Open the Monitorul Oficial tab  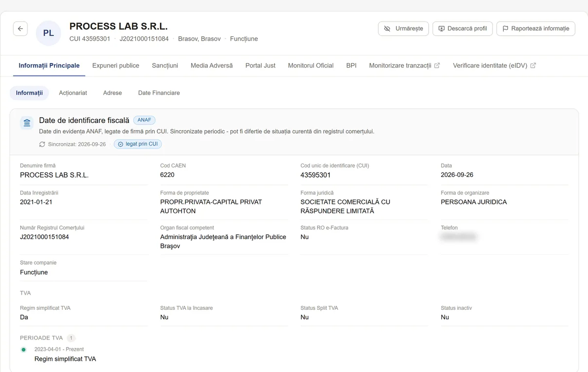pyautogui.click(x=311, y=65)
